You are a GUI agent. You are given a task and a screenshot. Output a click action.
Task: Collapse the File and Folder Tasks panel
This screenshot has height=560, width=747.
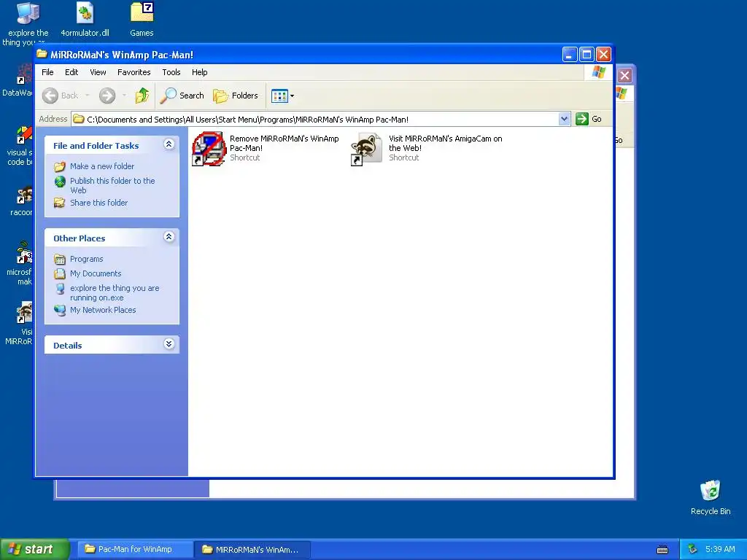[x=169, y=144]
